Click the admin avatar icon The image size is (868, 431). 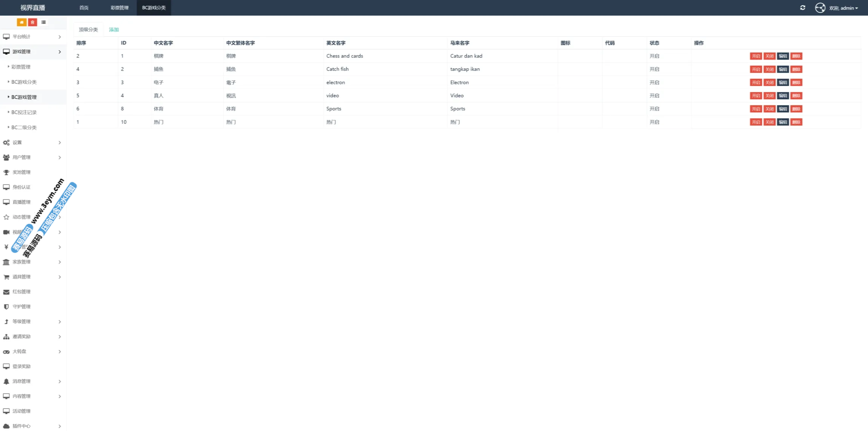pos(820,8)
